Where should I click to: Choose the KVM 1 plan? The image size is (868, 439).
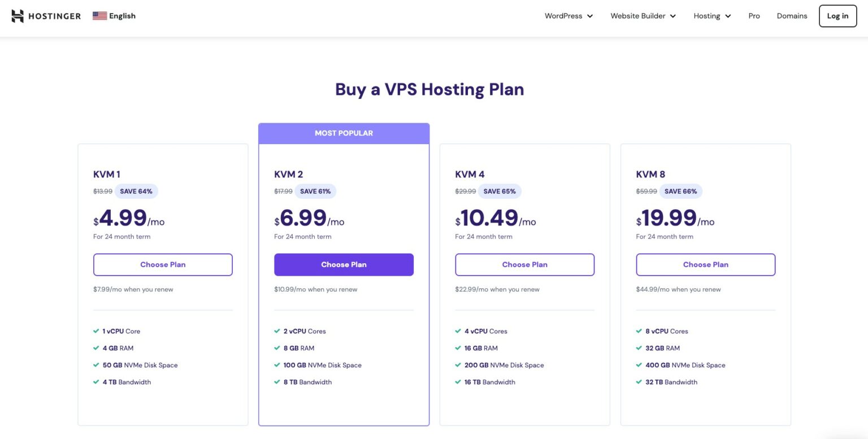(x=163, y=264)
